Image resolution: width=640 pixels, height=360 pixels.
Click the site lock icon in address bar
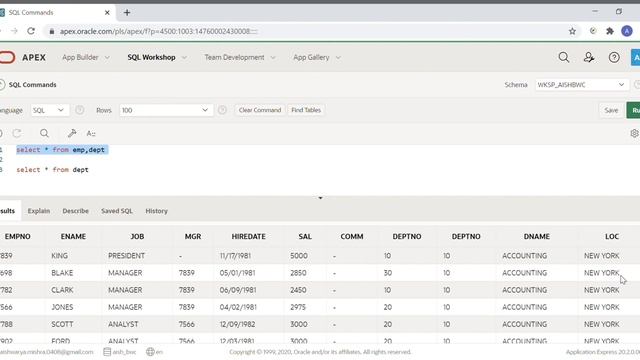[x=51, y=31]
